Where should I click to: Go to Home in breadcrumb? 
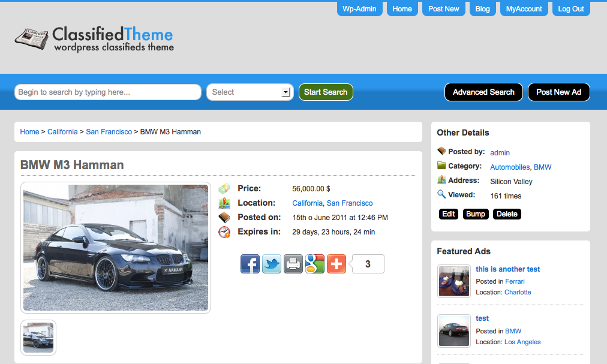click(29, 132)
